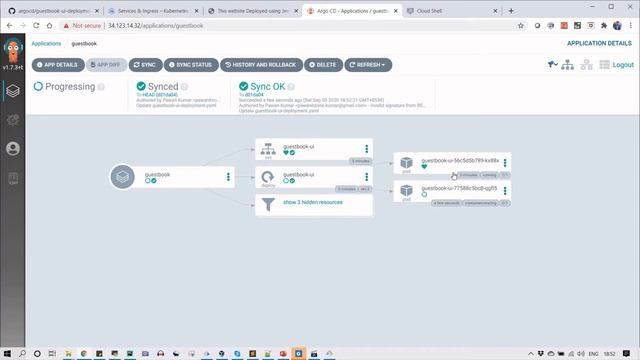The image size is (640, 360).
Task: Click the funnel icon of hidden resources
Action: click(268, 204)
